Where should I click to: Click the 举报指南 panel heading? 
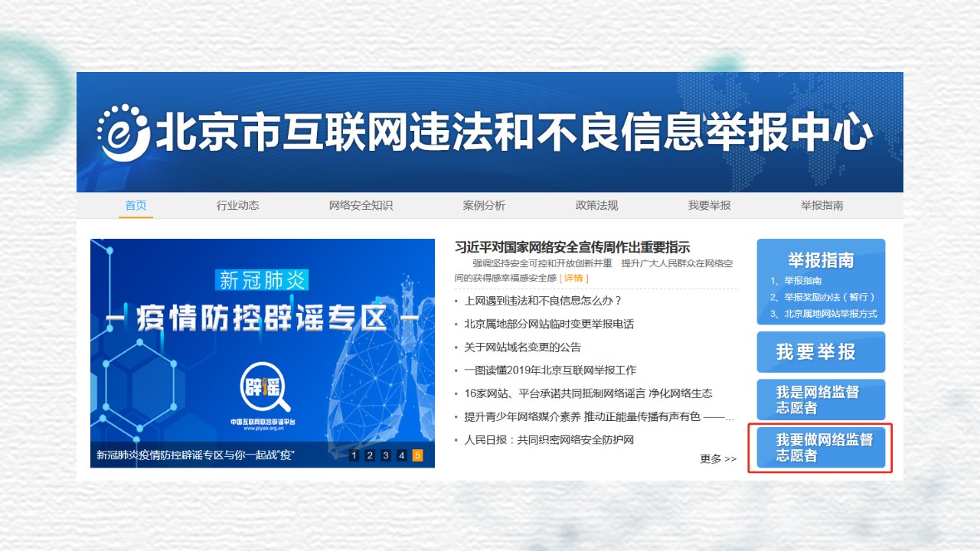click(x=821, y=260)
